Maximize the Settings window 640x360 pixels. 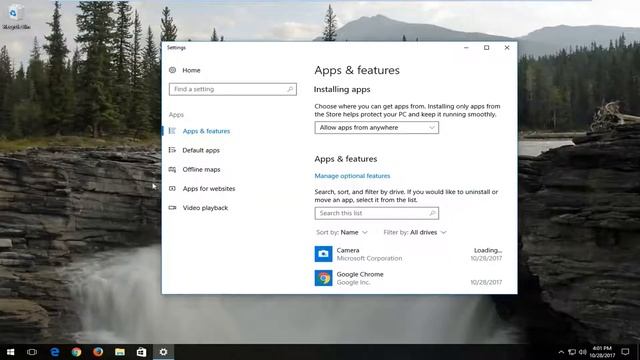pyautogui.click(x=487, y=48)
